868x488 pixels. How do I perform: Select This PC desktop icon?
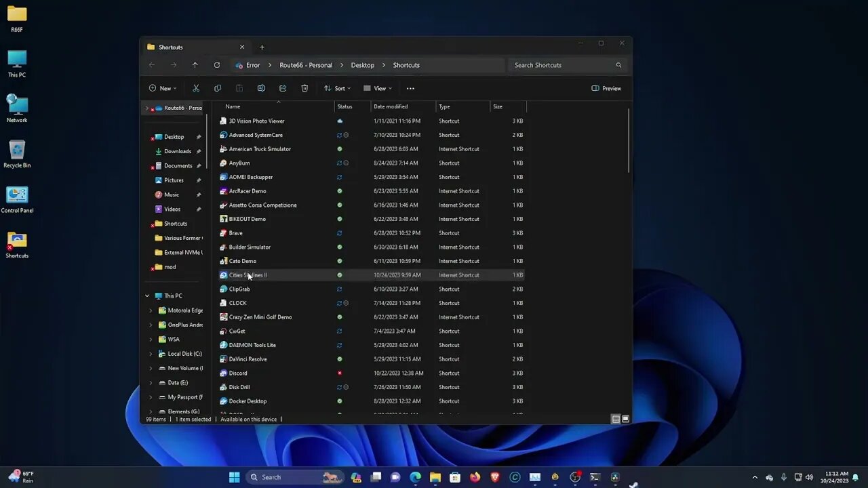(x=17, y=64)
